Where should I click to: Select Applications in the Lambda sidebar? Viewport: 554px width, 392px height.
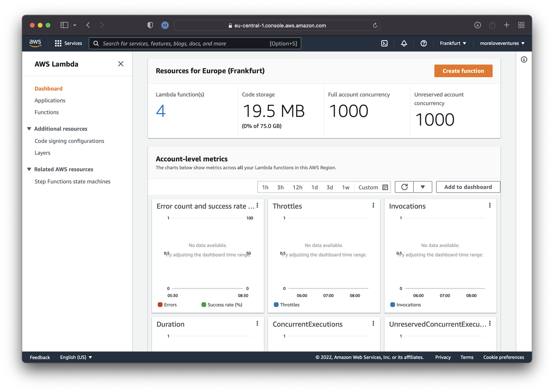50,100
